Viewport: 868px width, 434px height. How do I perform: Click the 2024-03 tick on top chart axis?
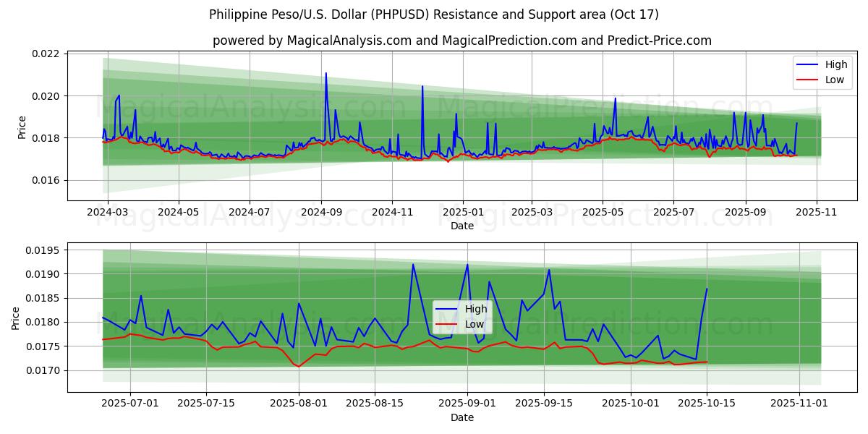click(x=107, y=213)
